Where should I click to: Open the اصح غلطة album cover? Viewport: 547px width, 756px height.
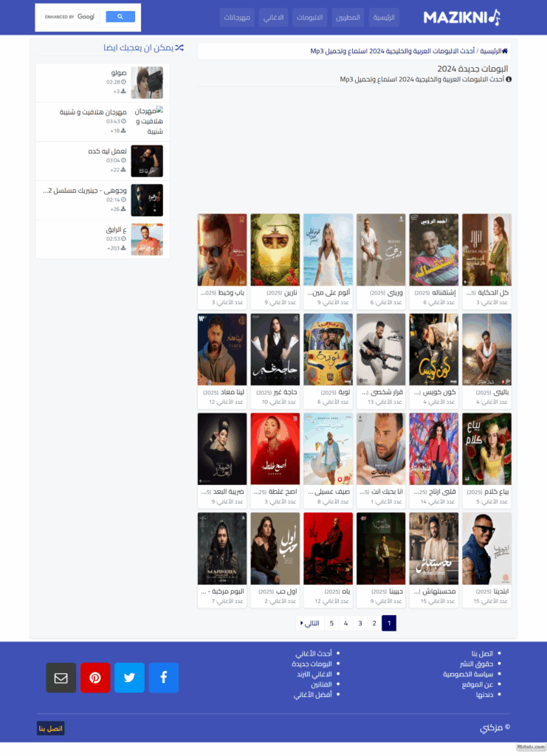[275, 449]
